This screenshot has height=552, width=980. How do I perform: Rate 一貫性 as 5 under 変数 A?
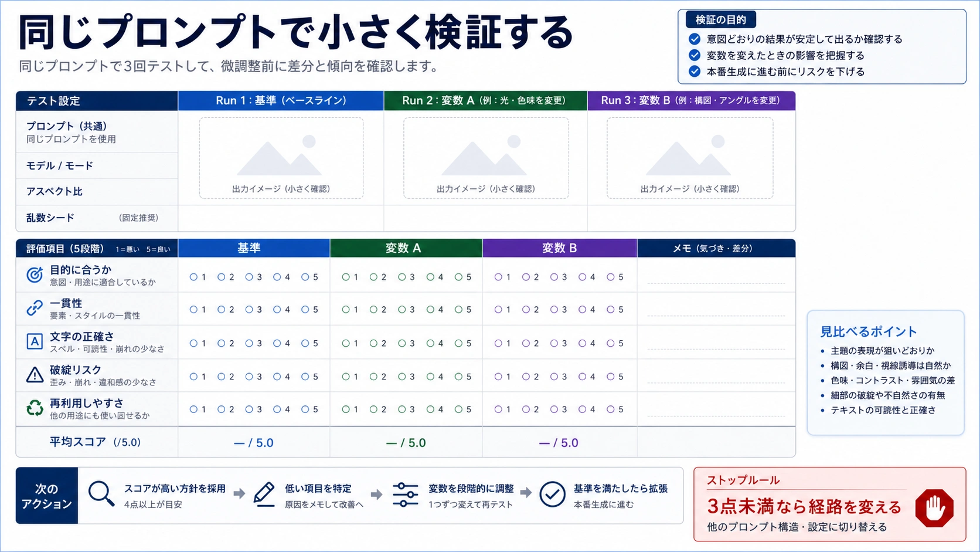click(x=458, y=309)
